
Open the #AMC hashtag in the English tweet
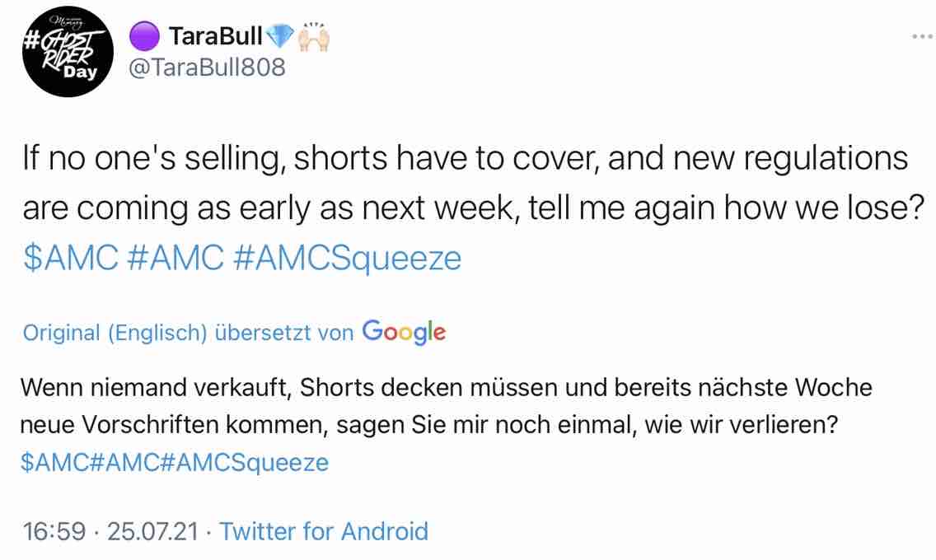point(176,259)
